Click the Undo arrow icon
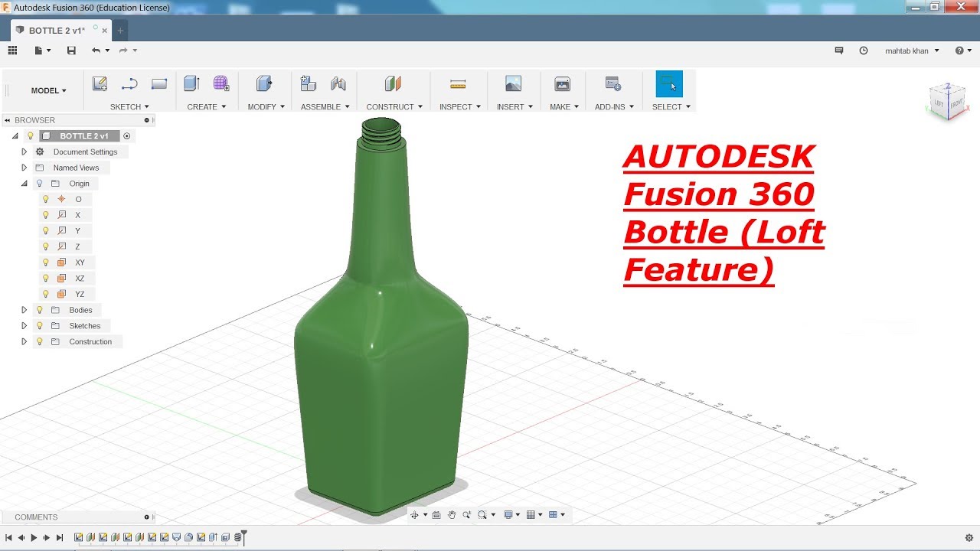Image resolution: width=980 pixels, height=551 pixels. (x=96, y=51)
